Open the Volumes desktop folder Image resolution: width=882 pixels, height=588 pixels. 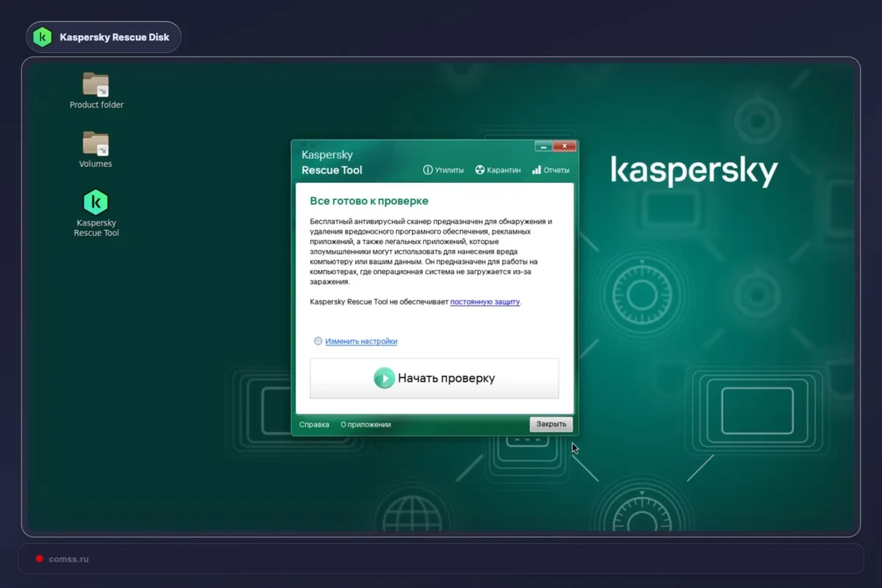coord(96,149)
